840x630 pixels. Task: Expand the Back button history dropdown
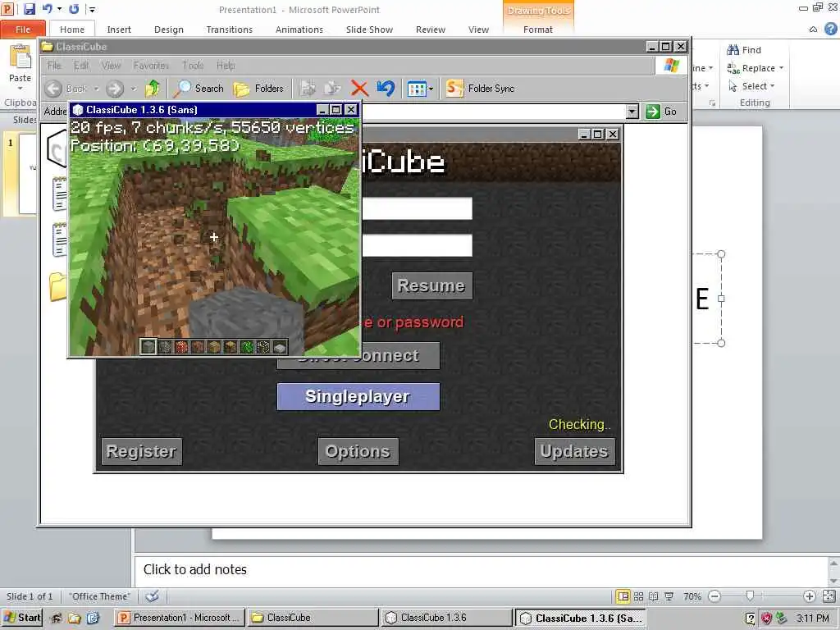click(x=97, y=89)
